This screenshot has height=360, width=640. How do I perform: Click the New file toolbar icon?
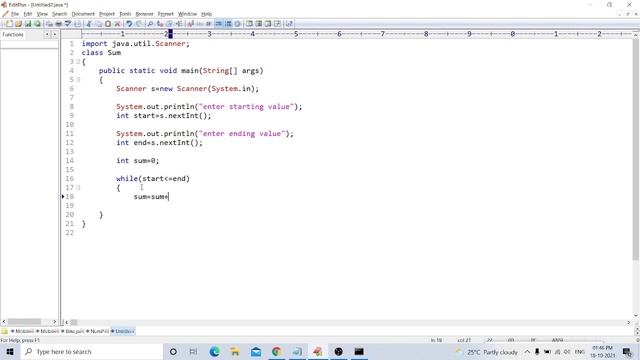tap(9, 24)
